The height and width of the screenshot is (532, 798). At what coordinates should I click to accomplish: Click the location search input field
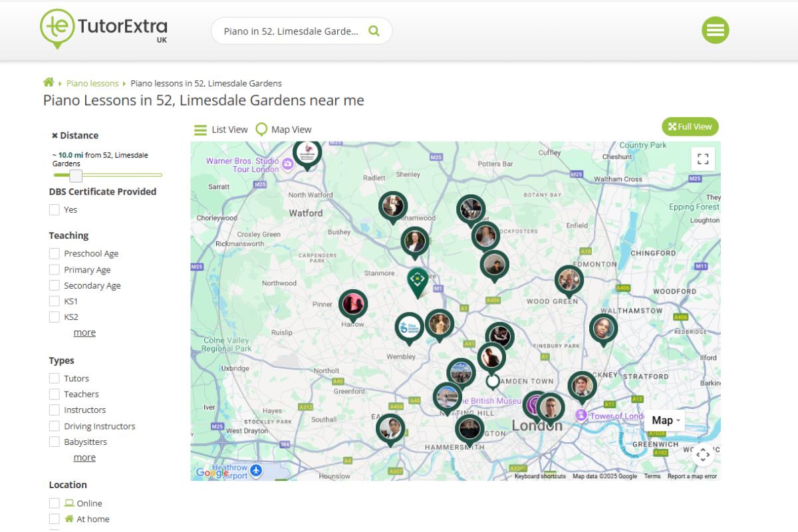[291, 31]
